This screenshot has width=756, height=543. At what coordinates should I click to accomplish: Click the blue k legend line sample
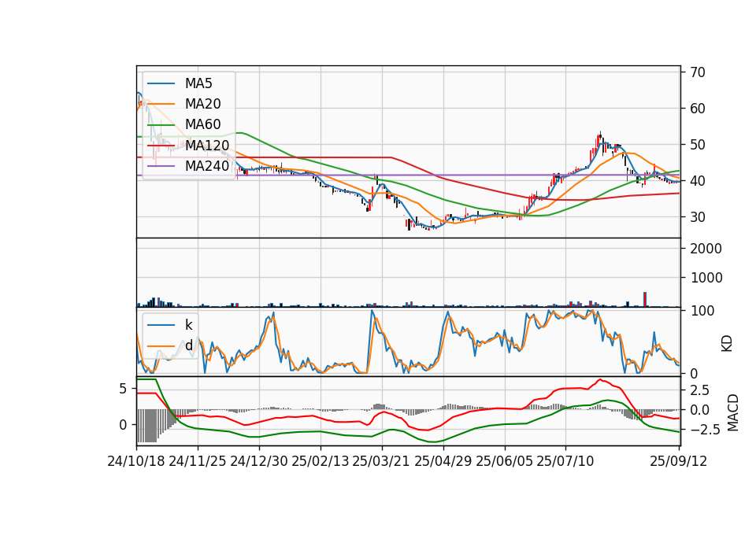pyautogui.click(x=161, y=325)
